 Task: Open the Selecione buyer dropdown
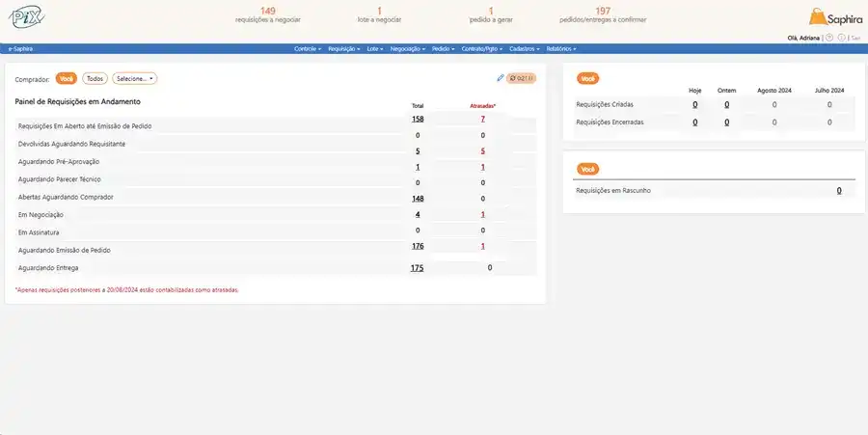click(135, 79)
